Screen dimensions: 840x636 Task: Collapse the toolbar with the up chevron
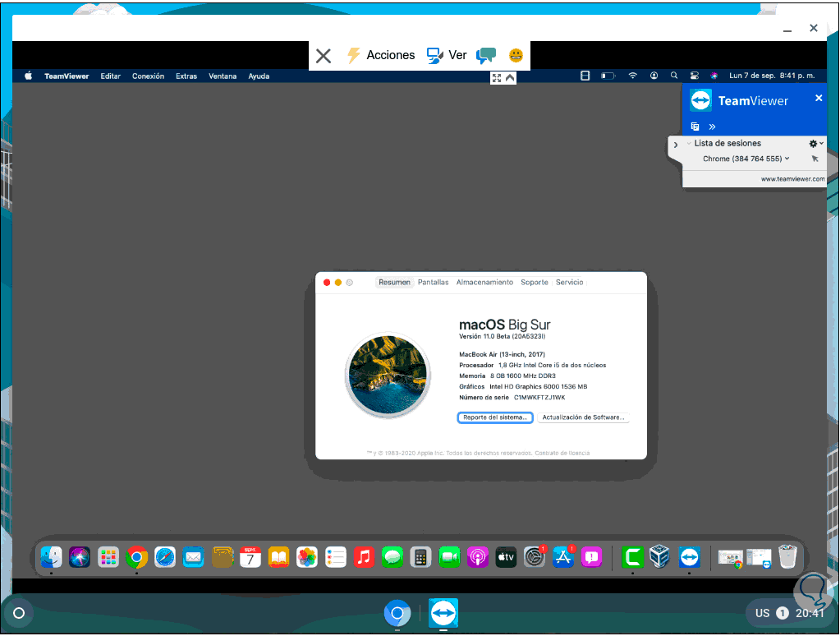tap(510, 78)
